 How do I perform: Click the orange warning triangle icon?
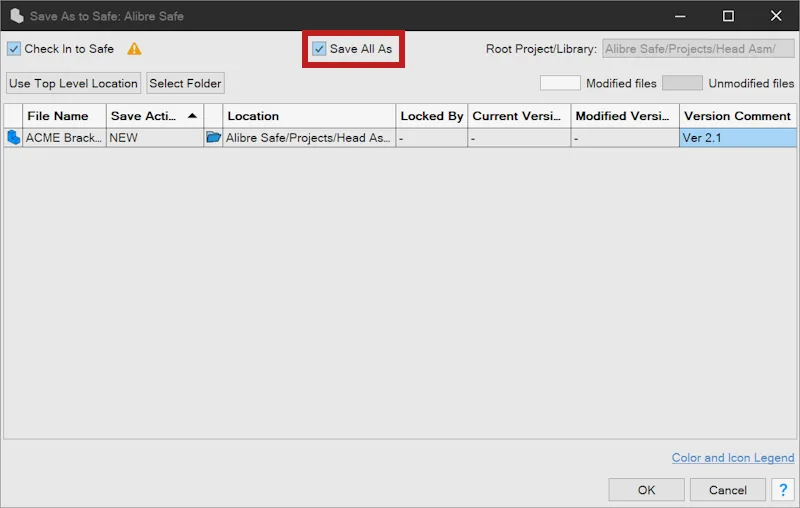(x=134, y=49)
